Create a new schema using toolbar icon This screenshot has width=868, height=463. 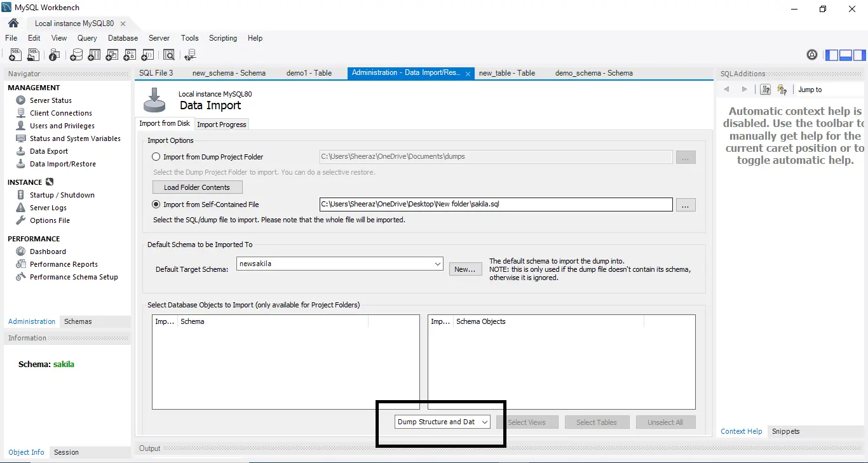click(x=76, y=55)
